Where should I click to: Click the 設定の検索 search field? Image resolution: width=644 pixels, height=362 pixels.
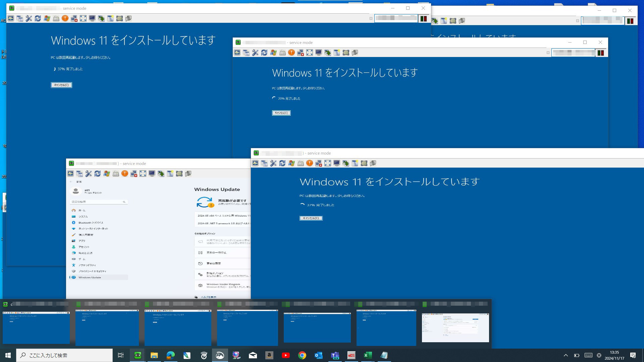pyautogui.click(x=98, y=202)
